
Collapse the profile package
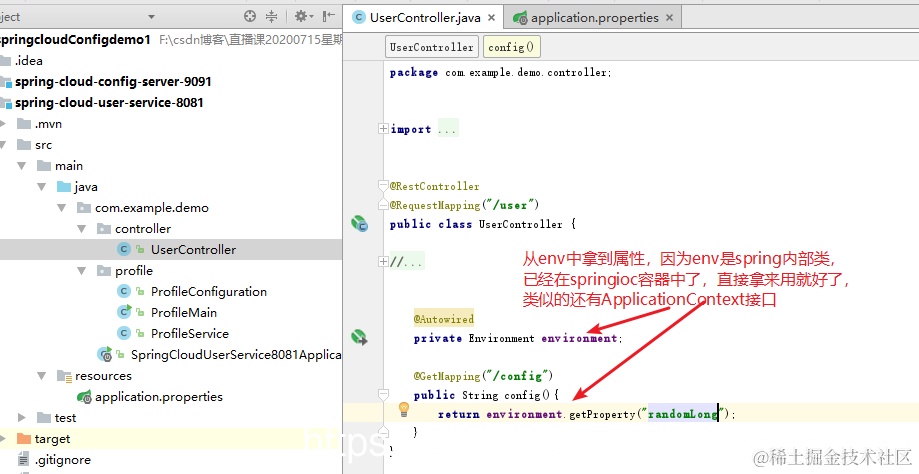pyautogui.click(x=81, y=271)
